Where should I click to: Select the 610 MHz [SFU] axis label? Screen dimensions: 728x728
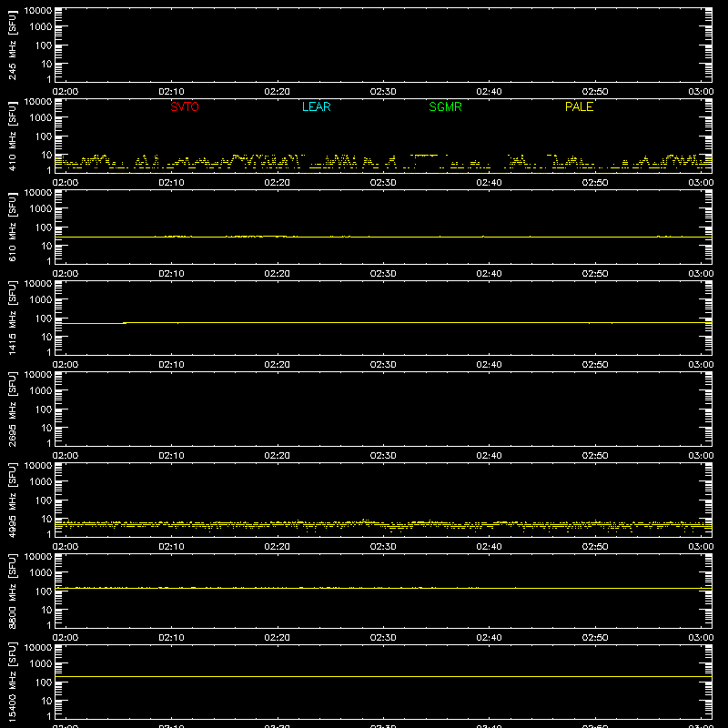click(x=13, y=227)
